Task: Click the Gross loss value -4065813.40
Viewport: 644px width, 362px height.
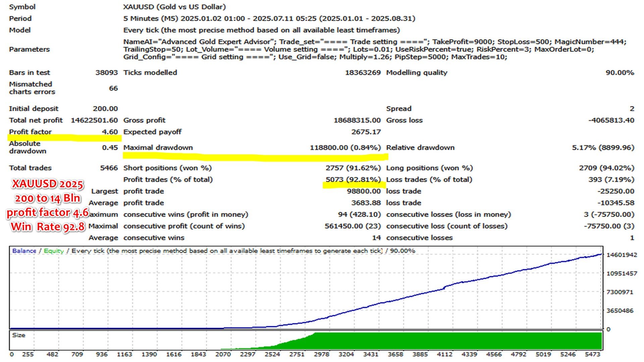Action: tap(611, 120)
